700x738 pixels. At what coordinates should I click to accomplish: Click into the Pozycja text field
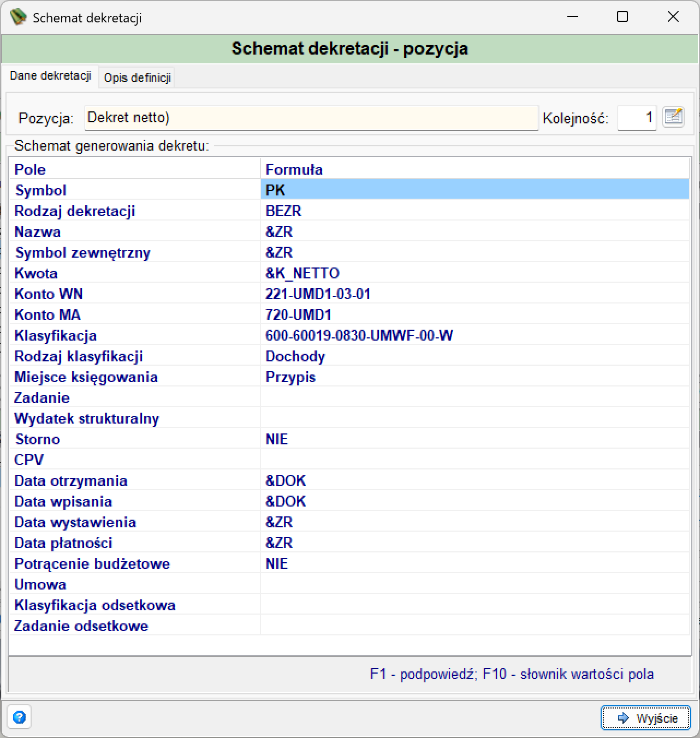point(311,118)
